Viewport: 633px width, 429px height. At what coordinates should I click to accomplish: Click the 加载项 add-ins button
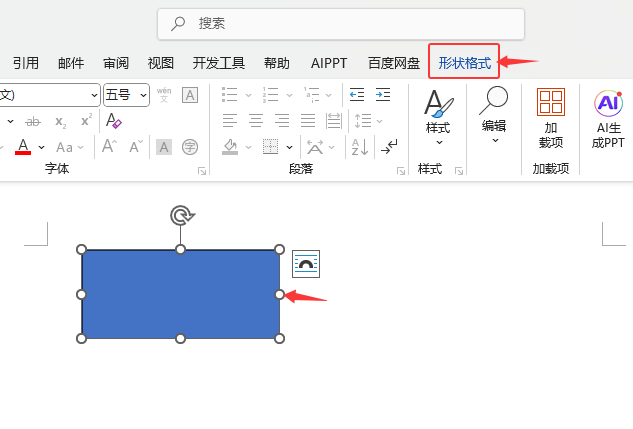coord(551,118)
